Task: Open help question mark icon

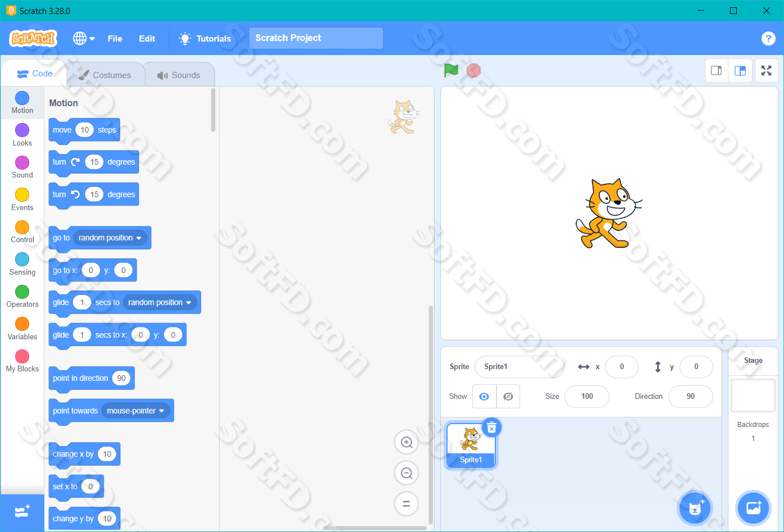Action: pos(768,38)
